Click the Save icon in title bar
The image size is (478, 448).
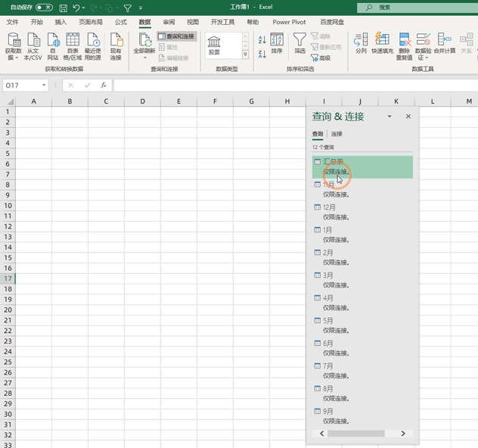tap(63, 8)
